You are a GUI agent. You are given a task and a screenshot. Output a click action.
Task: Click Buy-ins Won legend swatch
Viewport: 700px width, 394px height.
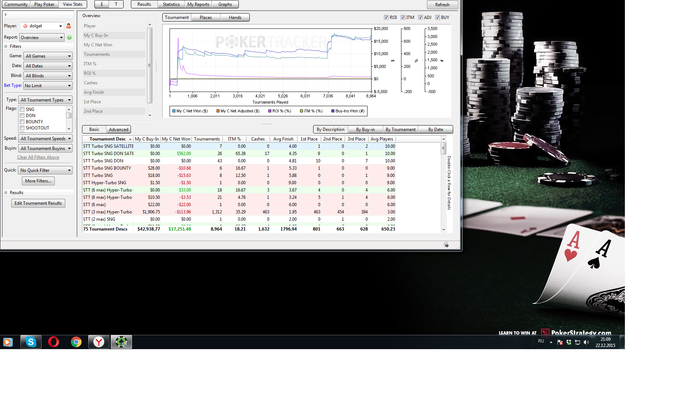[333, 111]
